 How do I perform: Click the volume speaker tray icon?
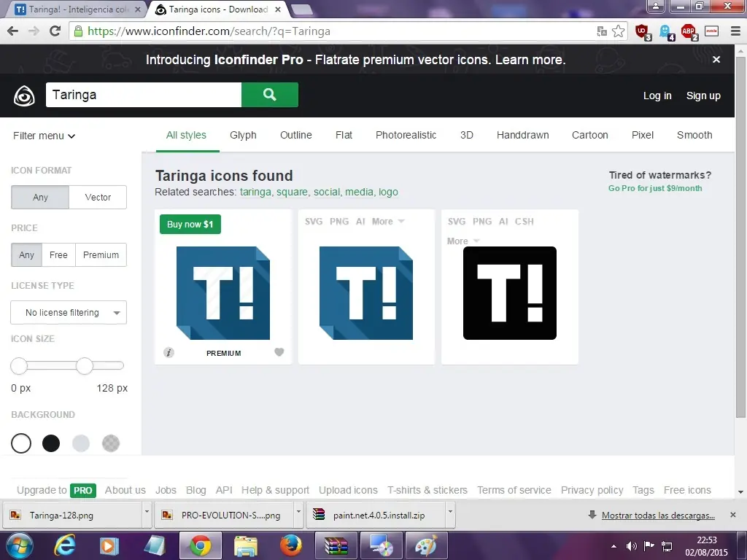click(632, 546)
